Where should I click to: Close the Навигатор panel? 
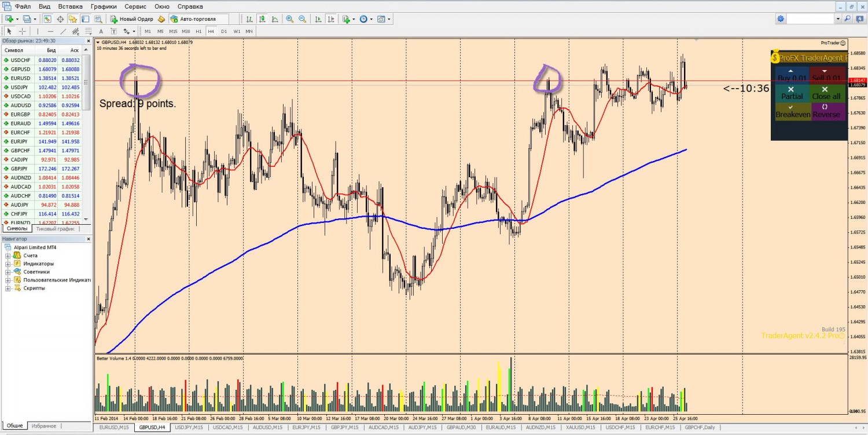pos(89,239)
